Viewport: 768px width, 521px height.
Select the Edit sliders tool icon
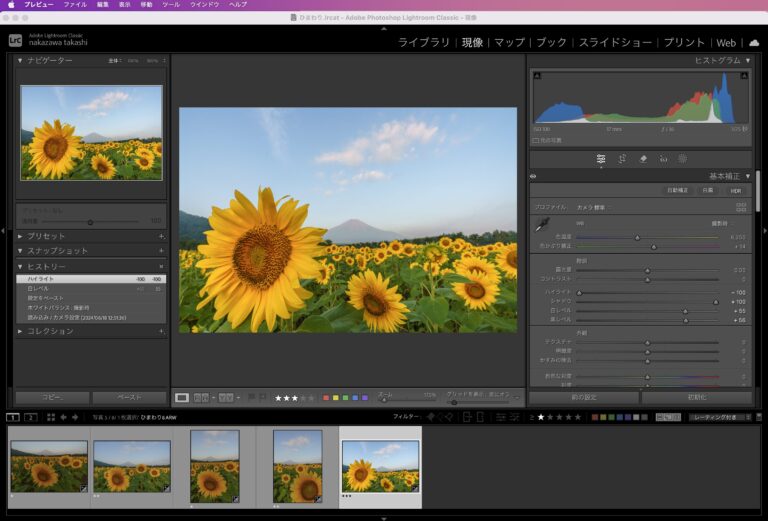(601, 158)
